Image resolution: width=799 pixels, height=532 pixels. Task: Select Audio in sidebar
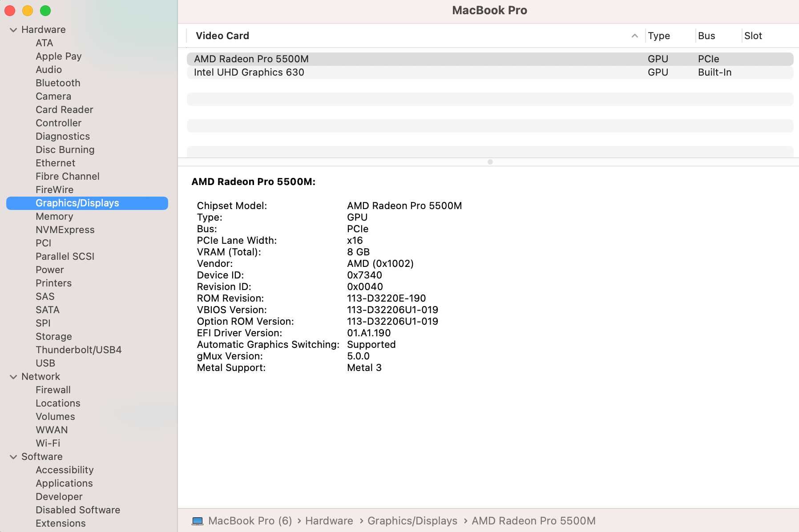[49, 70]
